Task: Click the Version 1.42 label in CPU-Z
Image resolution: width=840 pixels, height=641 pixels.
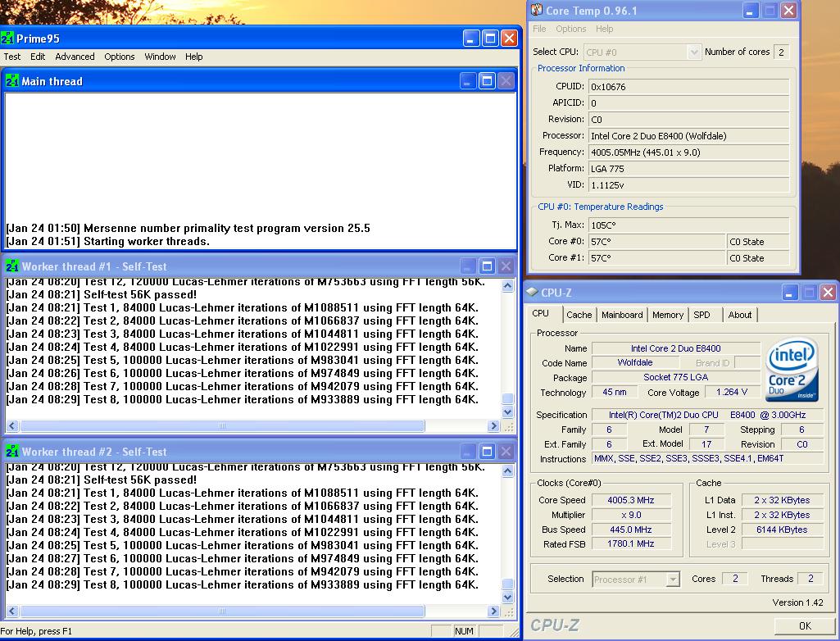Action: (x=797, y=603)
